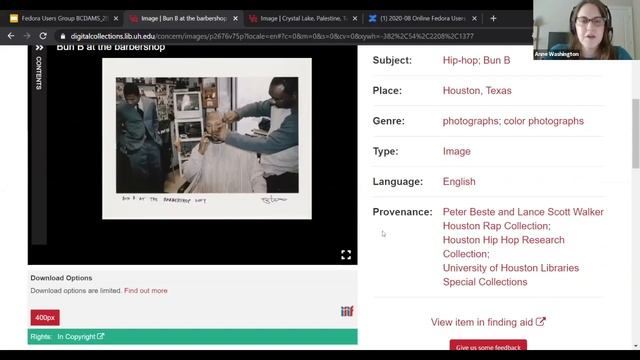
Task: Close the Bun B at the barbershop tab
Action: (236, 18)
